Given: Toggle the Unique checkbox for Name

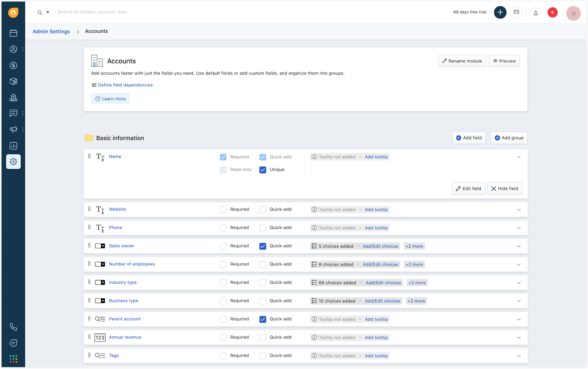Looking at the screenshot, I should (x=263, y=170).
